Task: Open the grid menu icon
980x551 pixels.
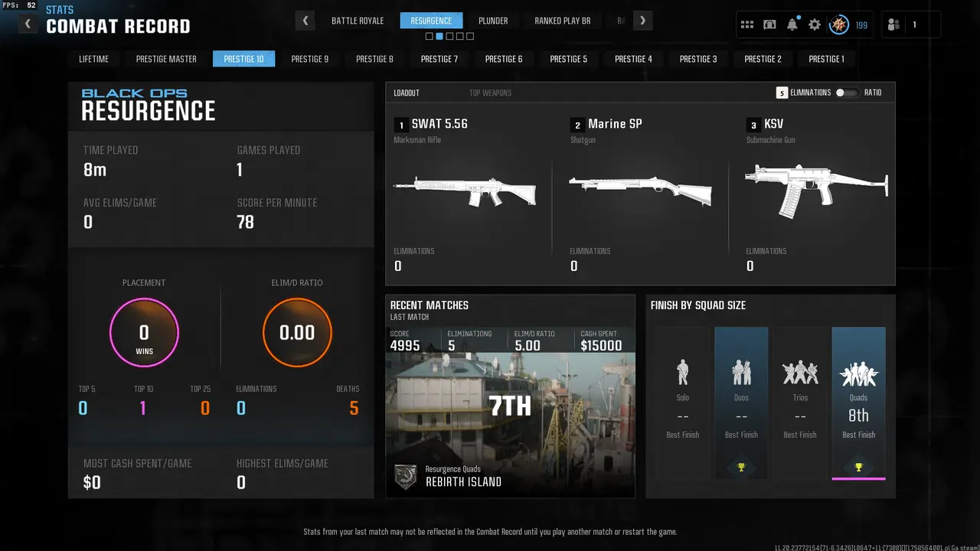Action: pyautogui.click(x=747, y=24)
